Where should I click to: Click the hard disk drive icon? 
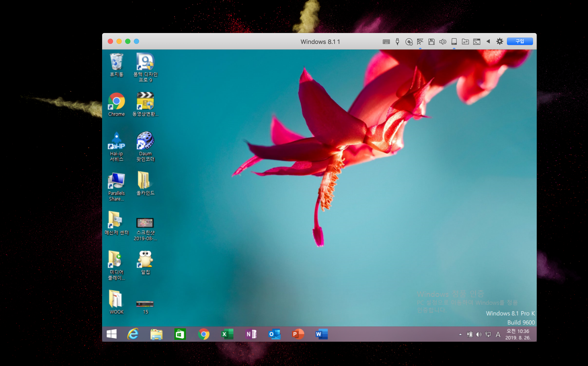point(454,42)
